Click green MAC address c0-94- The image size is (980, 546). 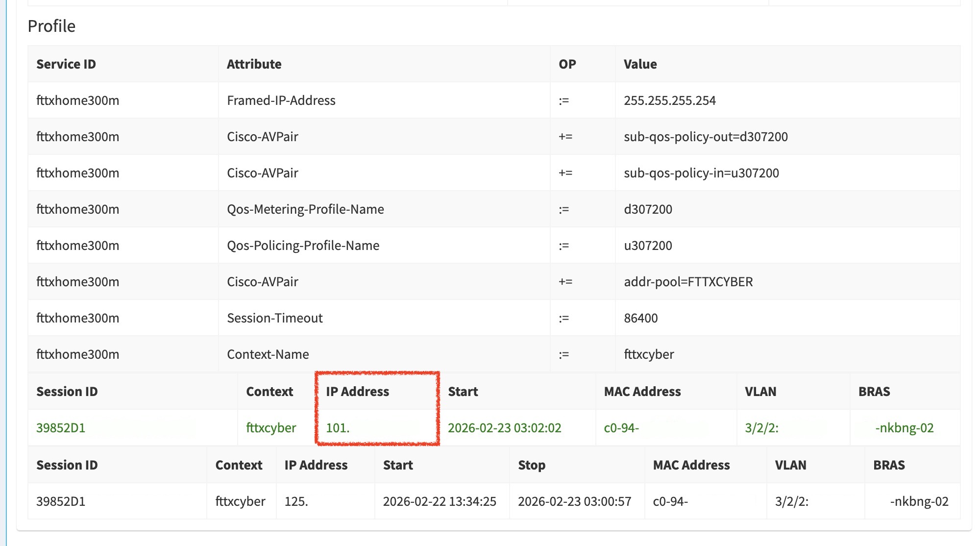(x=621, y=427)
